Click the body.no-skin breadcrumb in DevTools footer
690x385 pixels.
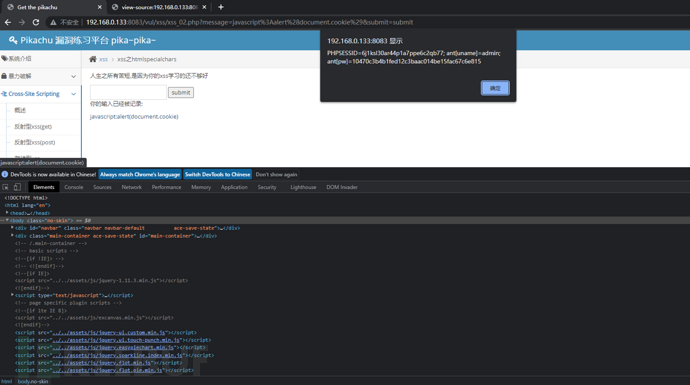coord(33,381)
